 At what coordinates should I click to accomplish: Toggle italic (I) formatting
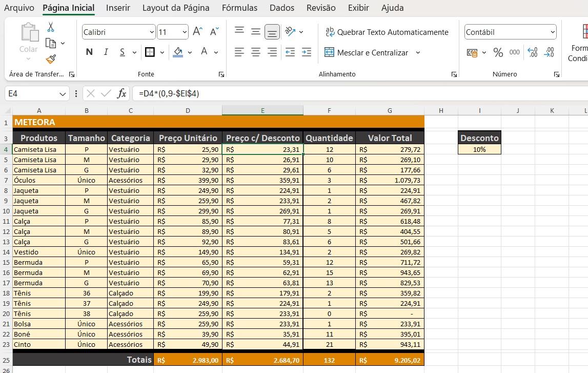tap(106, 52)
